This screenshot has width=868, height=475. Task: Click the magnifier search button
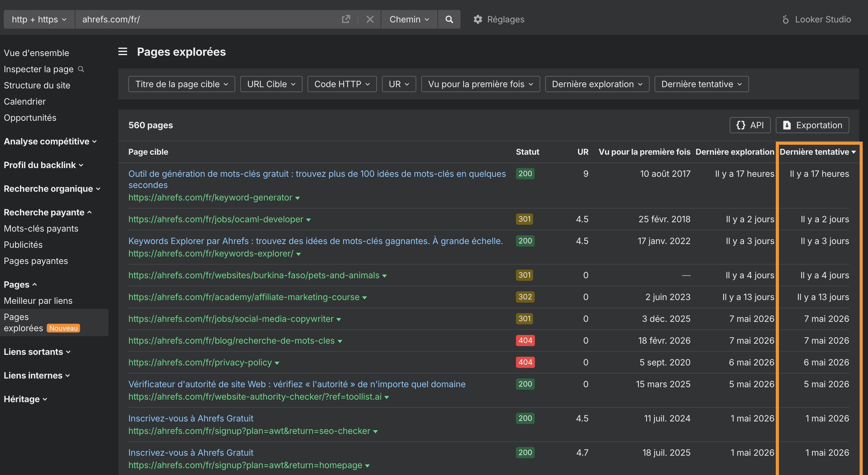point(449,19)
